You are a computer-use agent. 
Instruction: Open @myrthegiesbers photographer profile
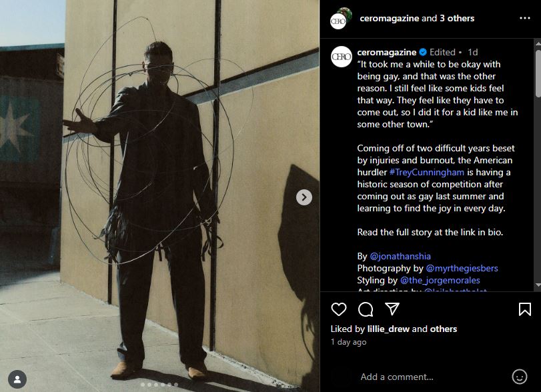[x=462, y=268]
